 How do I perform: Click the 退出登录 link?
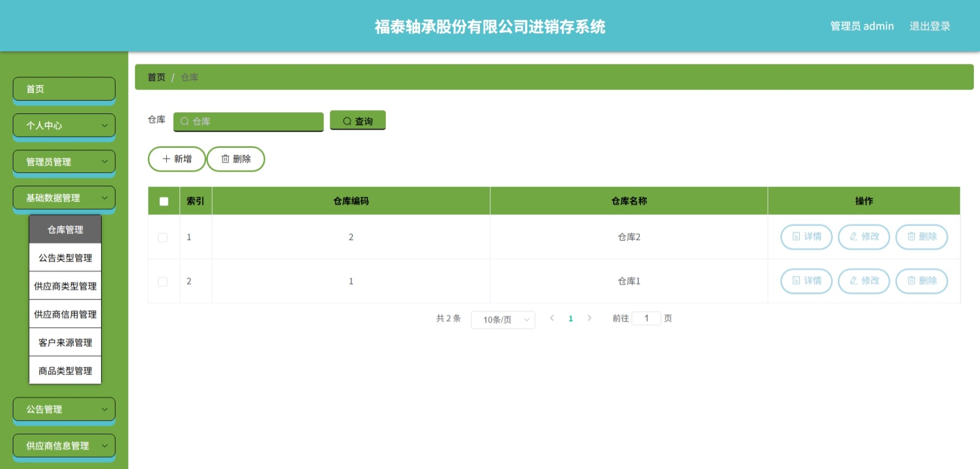point(929,26)
